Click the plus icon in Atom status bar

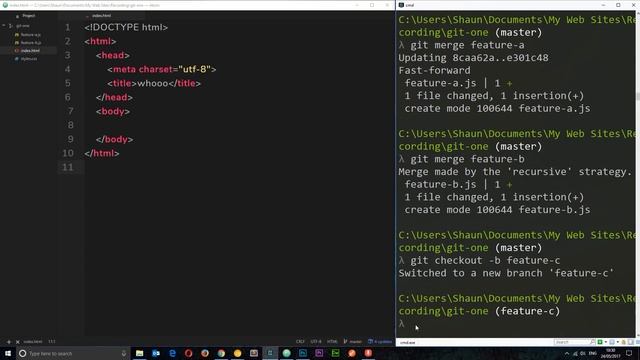pyautogui.click(x=9, y=342)
